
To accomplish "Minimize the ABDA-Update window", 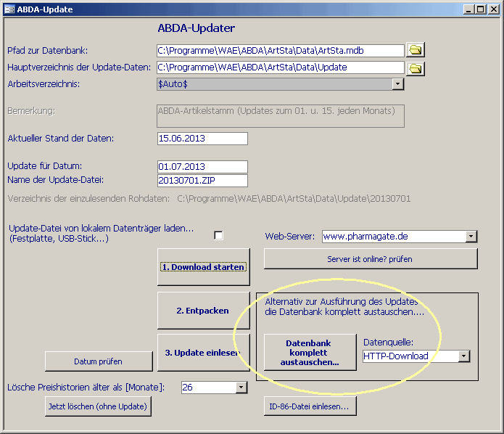I will click(x=468, y=9).
